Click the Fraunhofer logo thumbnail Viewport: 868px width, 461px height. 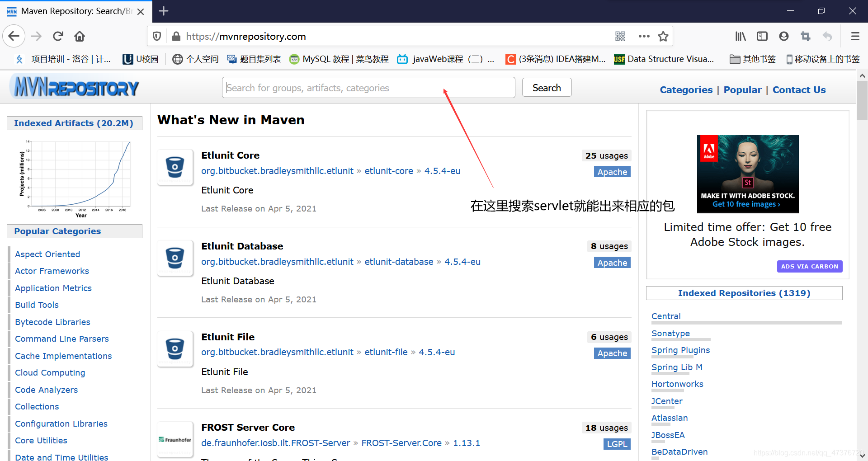tap(175, 439)
